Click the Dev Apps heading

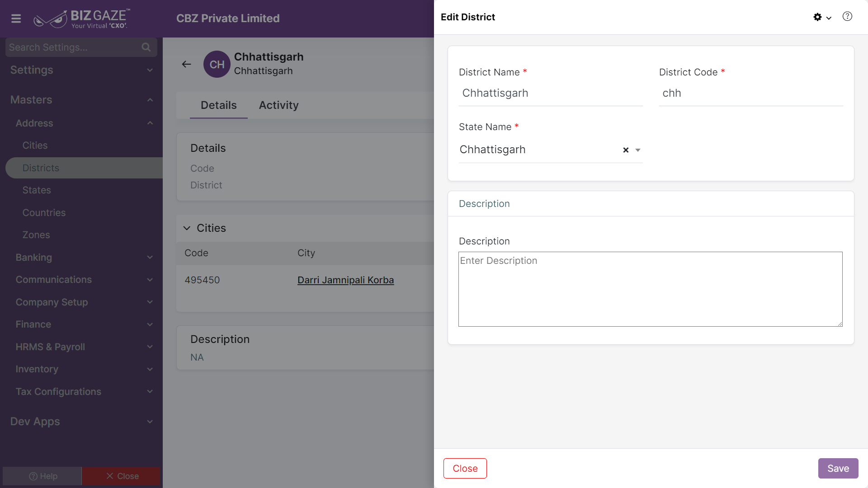(35, 422)
